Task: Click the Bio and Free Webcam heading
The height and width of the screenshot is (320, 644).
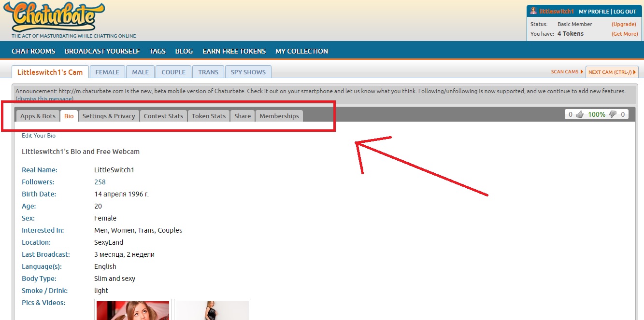Action: tap(81, 152)
